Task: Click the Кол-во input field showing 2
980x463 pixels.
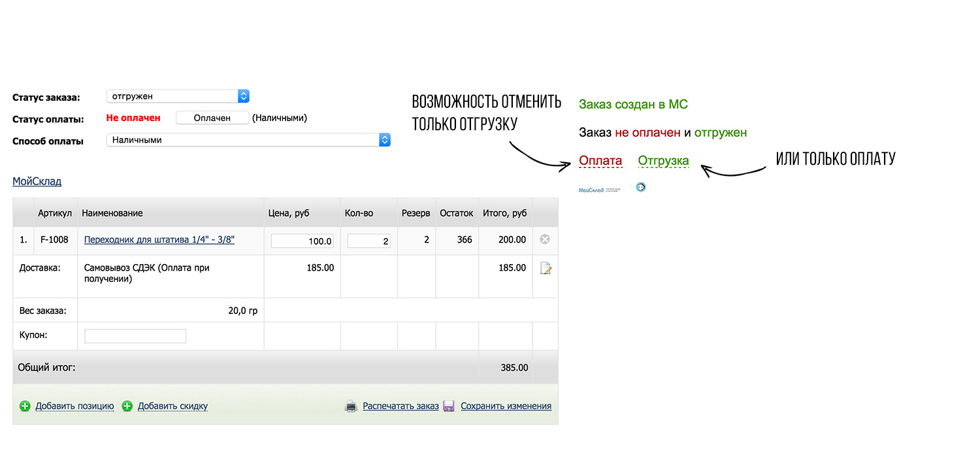Action: click(x=369, y=241)
